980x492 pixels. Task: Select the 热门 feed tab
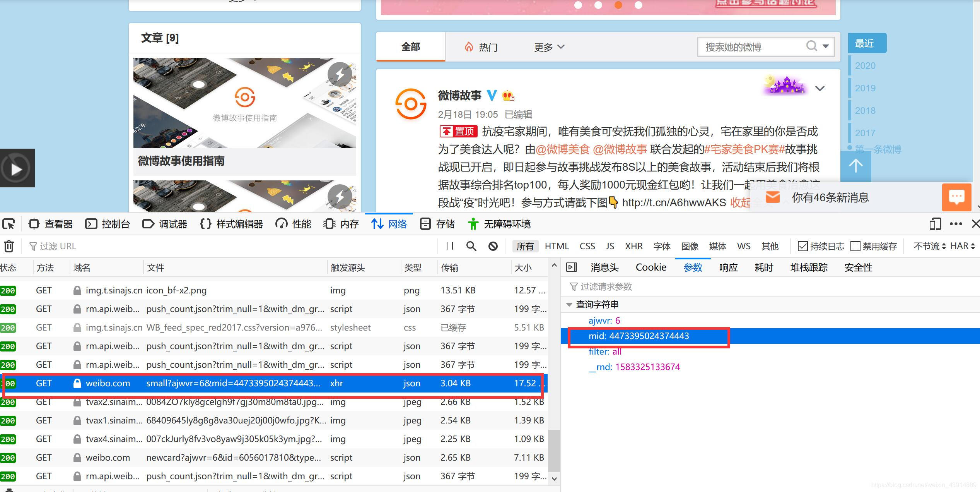[481, 47]
